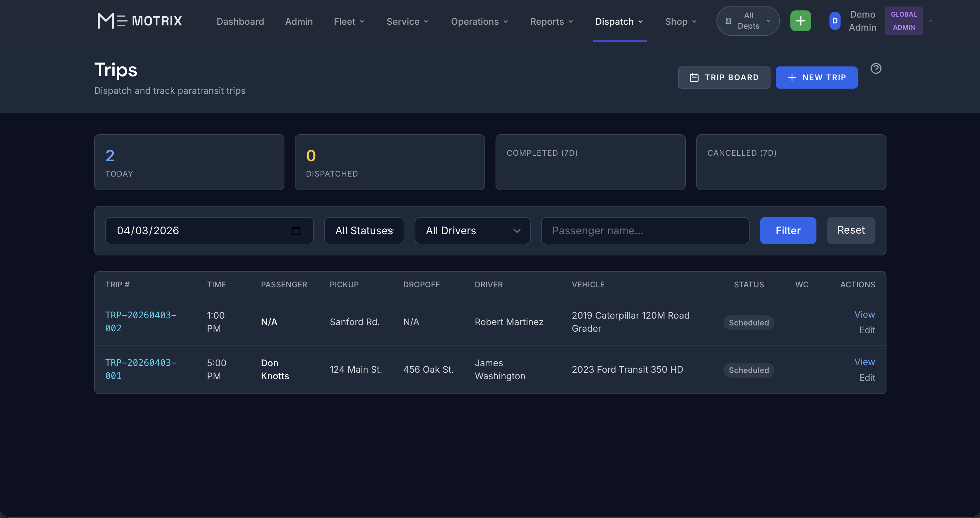This screenshot has width=980, height=518.
Task: Switch to the Dashboard page
Action: click(x=240, y=22)
